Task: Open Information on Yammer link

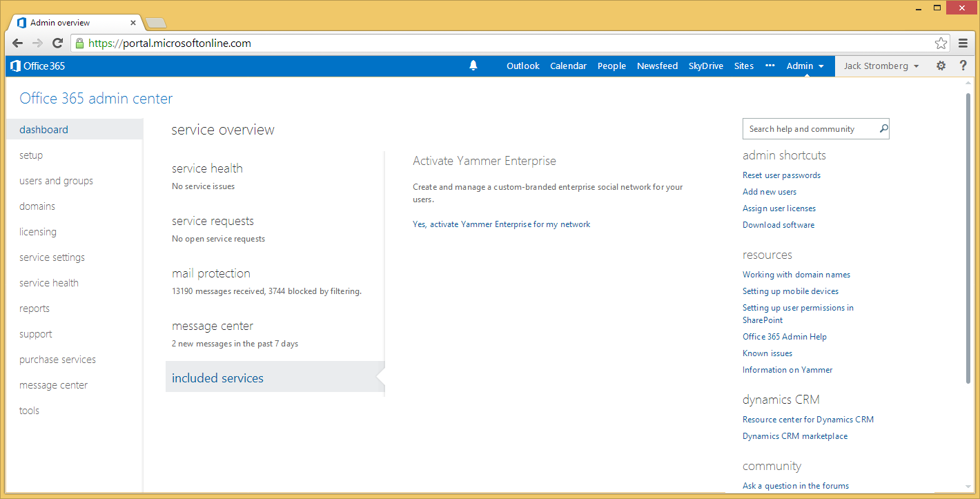Action: 787,370
